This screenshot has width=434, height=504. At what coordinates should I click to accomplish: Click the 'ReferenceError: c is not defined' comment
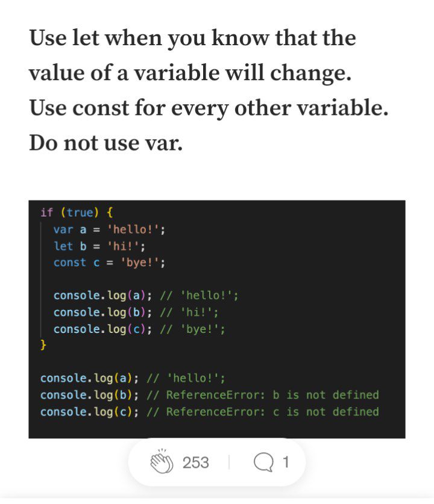coord(272,412)
